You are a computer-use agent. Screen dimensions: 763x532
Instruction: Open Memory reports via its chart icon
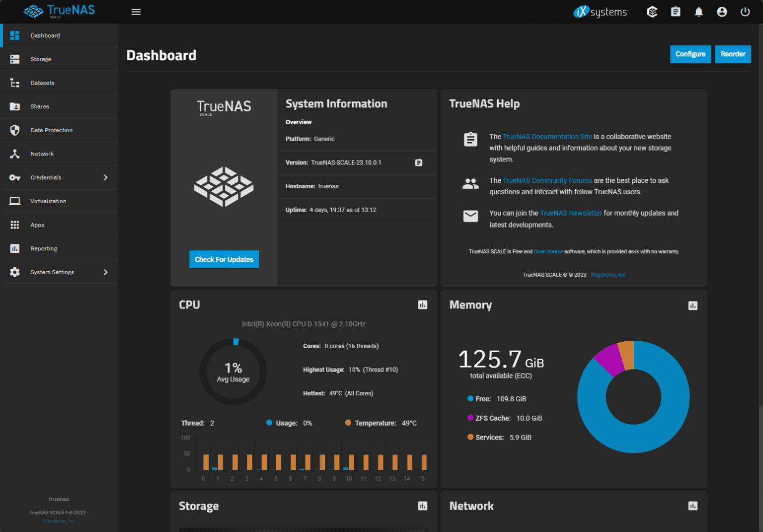tap(693, 305)
